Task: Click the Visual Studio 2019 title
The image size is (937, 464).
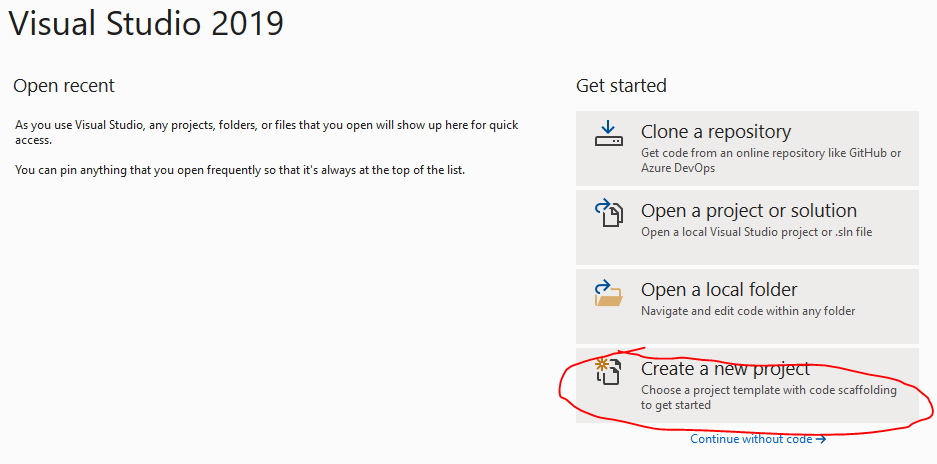Action: [x=146, y=24]
